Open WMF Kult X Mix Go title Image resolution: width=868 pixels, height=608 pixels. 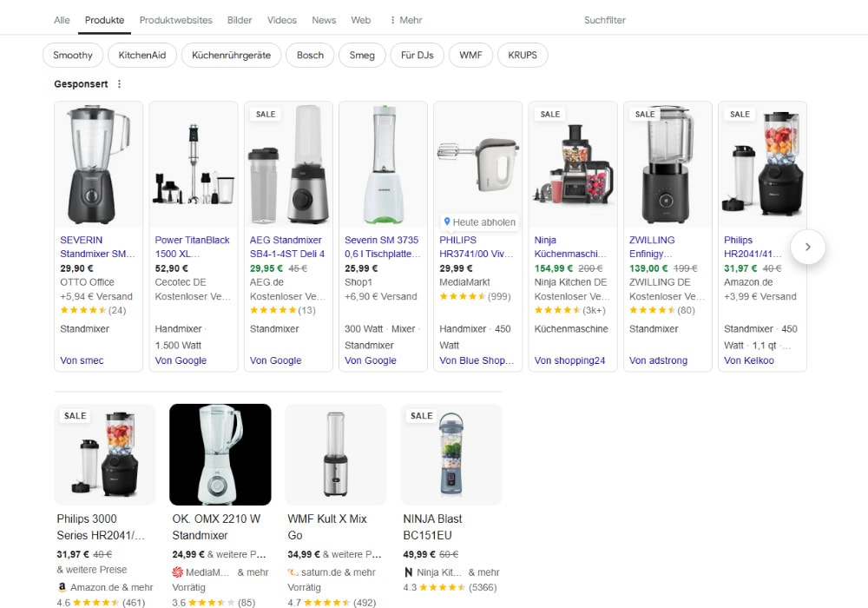[x=327, y=527]
